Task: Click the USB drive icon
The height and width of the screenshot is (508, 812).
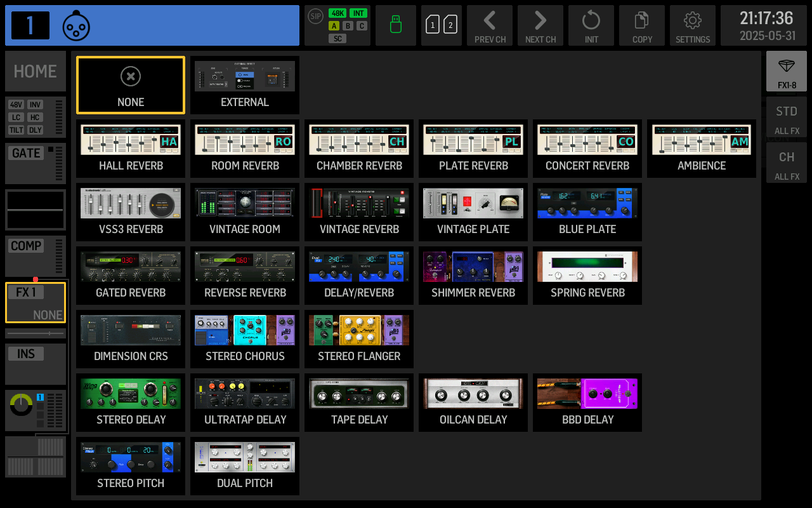Action: [396, 25]
